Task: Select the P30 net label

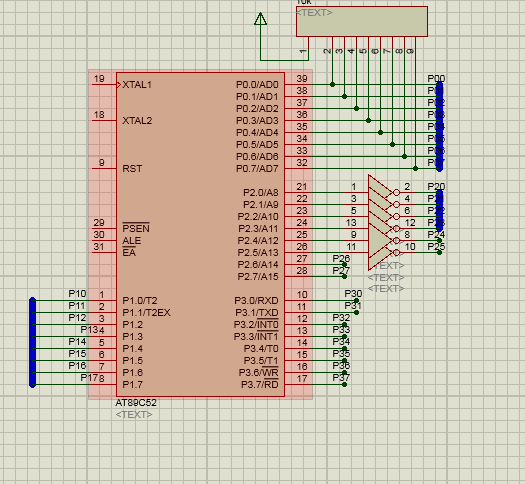Action: [x=353, y=294]
